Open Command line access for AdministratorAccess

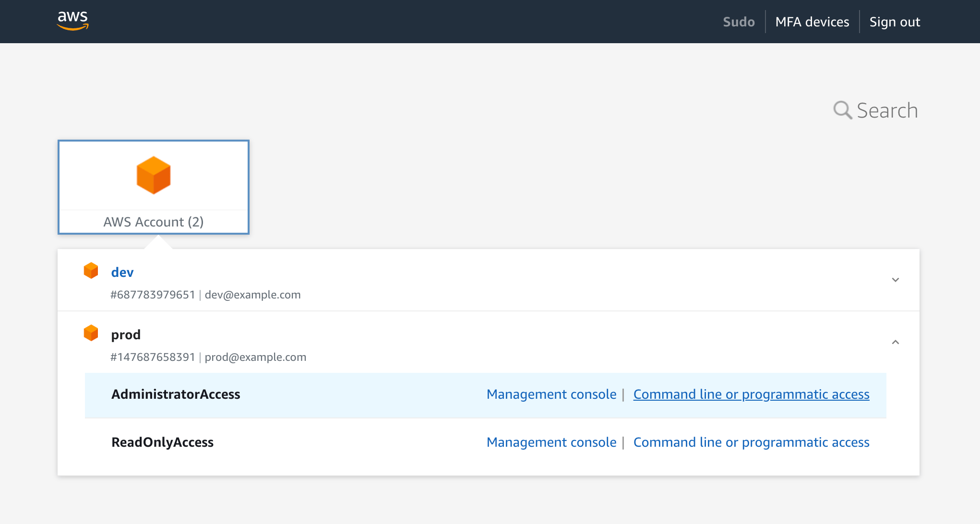coord(751,394)
